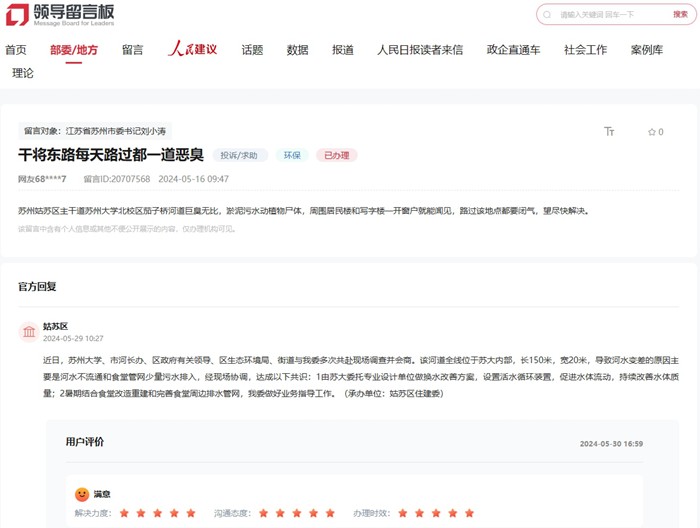
Task: Click the red Message Board logo icon
Action: (17, 14)
